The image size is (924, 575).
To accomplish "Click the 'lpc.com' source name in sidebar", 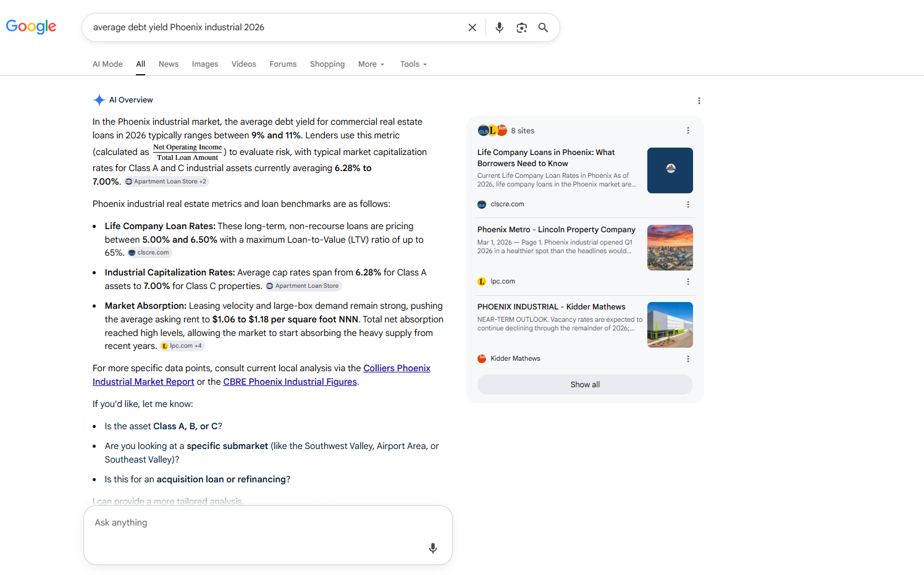I will tap(503, 282).
